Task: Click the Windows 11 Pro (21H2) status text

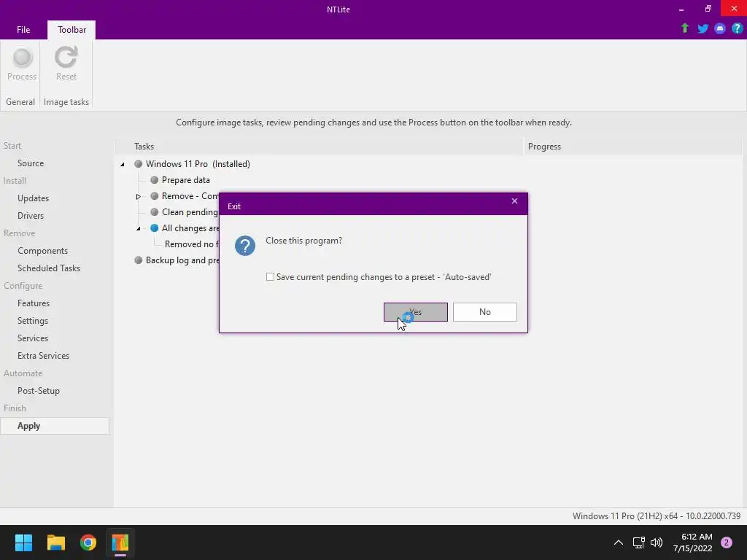Action: tap(657, 516)
